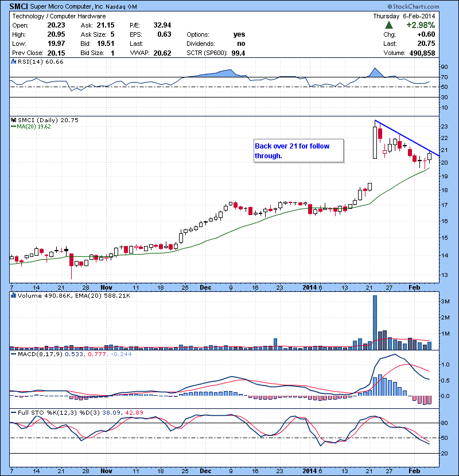Click the 3M volume scale label
459x476 pixels.
(445, 301)
